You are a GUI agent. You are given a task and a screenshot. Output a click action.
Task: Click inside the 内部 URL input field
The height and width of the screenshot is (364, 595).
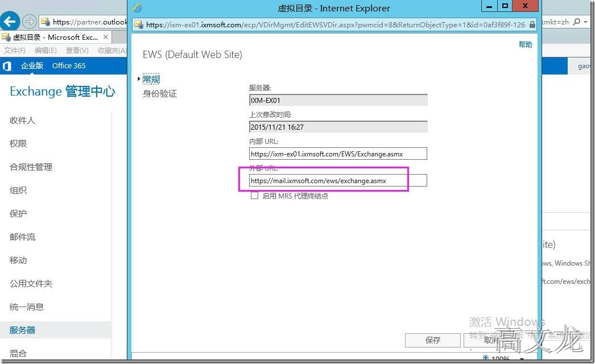tap(338, 154)
